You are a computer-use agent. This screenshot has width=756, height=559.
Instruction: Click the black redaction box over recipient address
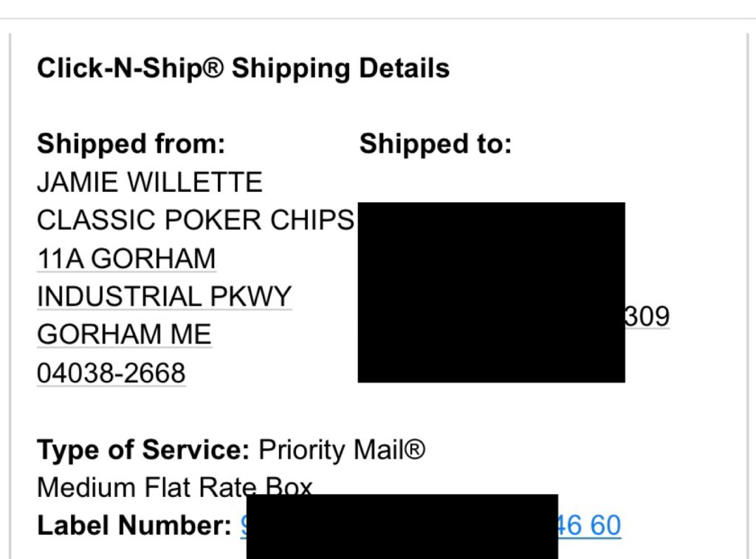coord(491,292)
